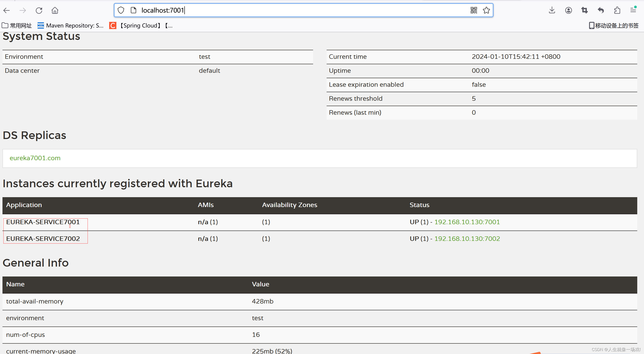
Task: Click the Status column header
Action: (420, 205)
